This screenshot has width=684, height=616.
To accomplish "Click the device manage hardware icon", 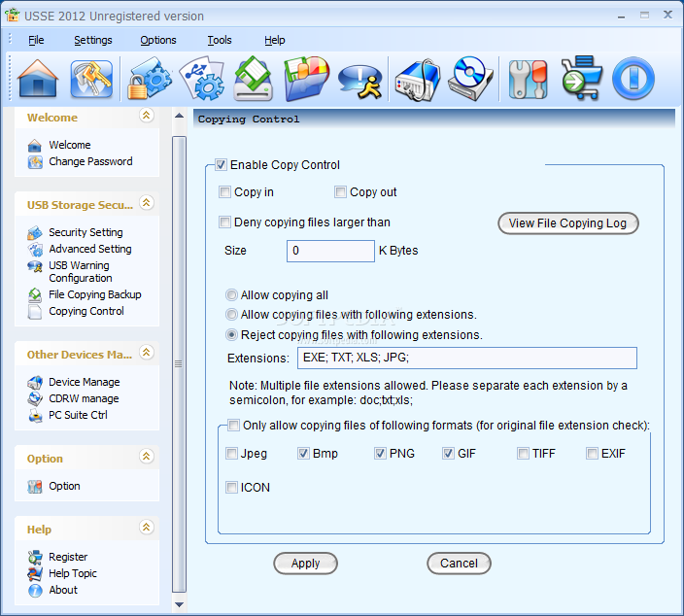I will click(418, 80).
